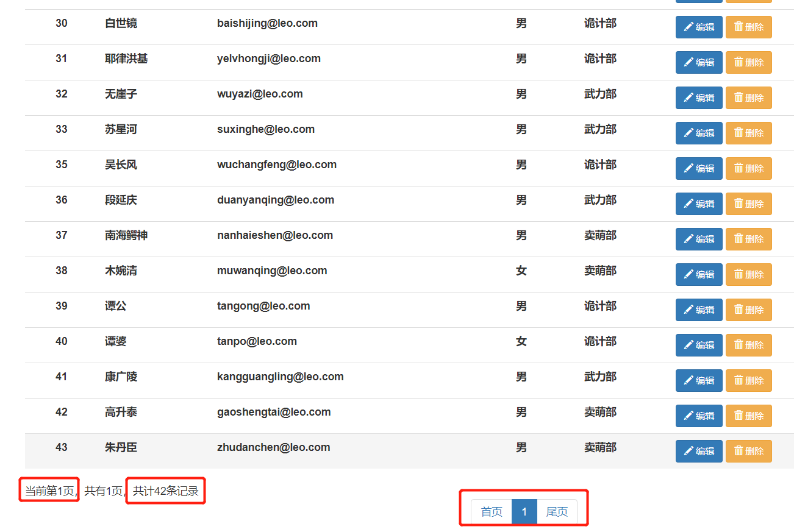The height and width of the screenshot is (532, 794).
Task: Delete the record for 苏星河
Action: 749,133
